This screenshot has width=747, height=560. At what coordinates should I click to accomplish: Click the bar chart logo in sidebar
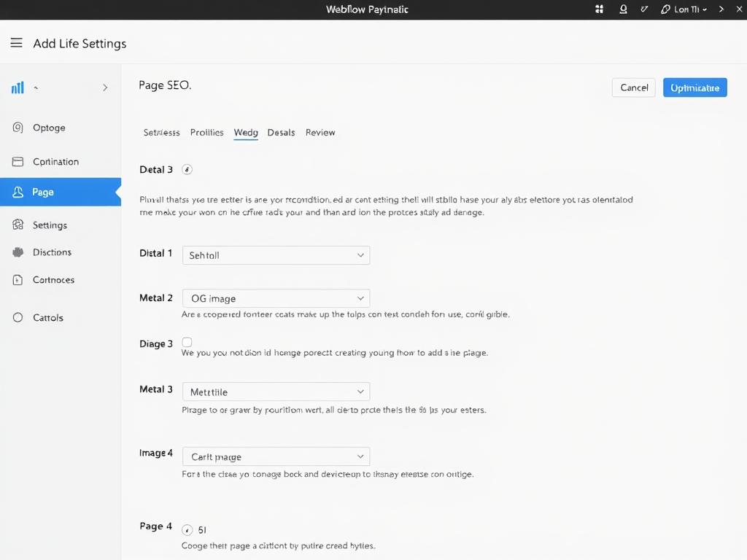pyautogui.click(x=18, y=87)
